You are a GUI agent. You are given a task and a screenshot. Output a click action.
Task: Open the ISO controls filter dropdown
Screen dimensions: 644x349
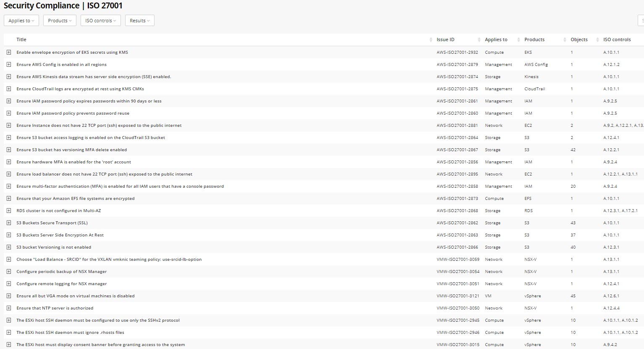pyautogui.click(x=101, y=21)
